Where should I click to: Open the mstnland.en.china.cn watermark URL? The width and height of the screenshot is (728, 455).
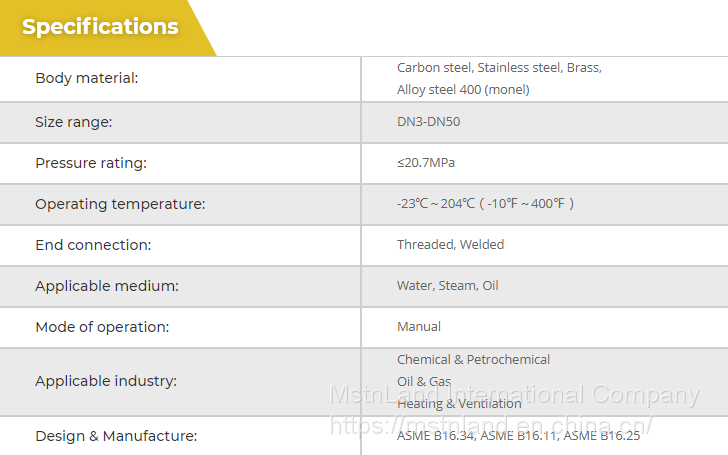coord(491,425)
